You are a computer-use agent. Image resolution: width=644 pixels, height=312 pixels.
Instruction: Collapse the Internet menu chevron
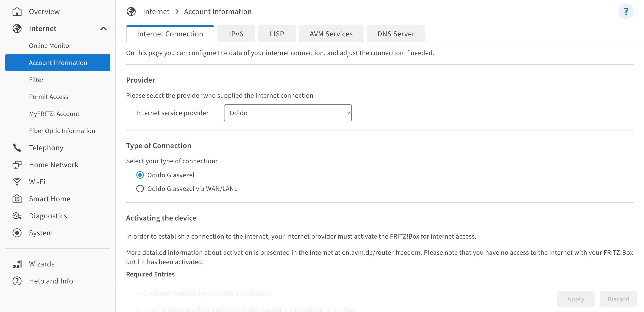[x=103, y=29]
